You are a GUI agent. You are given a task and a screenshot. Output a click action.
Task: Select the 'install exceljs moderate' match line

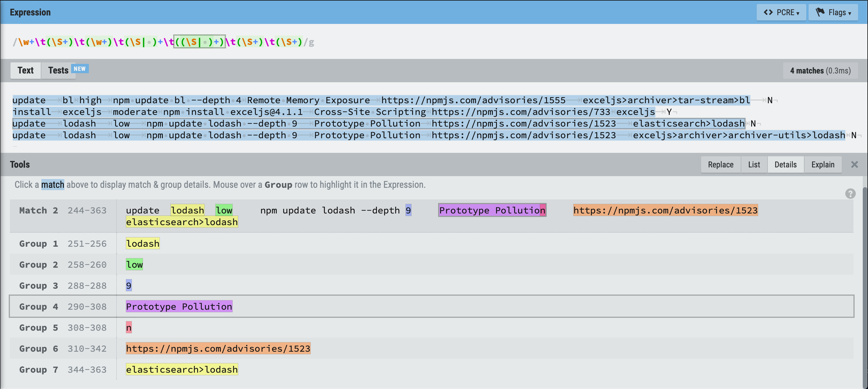334,112
